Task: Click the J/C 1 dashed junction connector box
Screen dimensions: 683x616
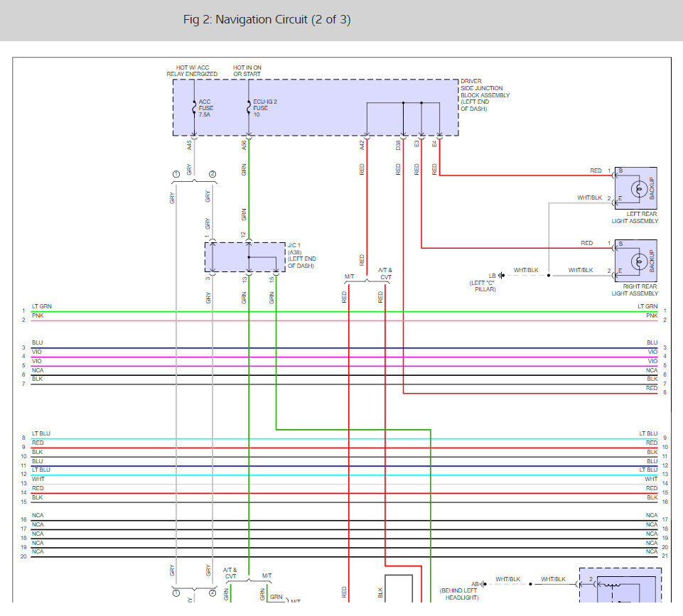Action: 245,257
